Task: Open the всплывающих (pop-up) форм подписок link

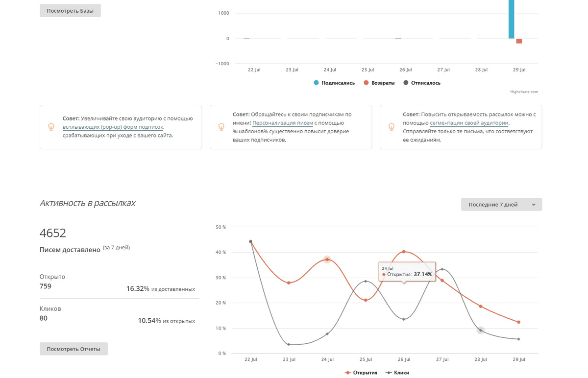Action: pyautogui.click(x=113, y=127)
